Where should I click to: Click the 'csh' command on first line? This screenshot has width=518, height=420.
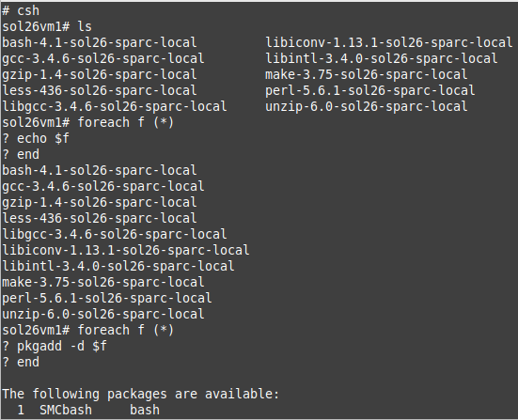tap(28, 11)
